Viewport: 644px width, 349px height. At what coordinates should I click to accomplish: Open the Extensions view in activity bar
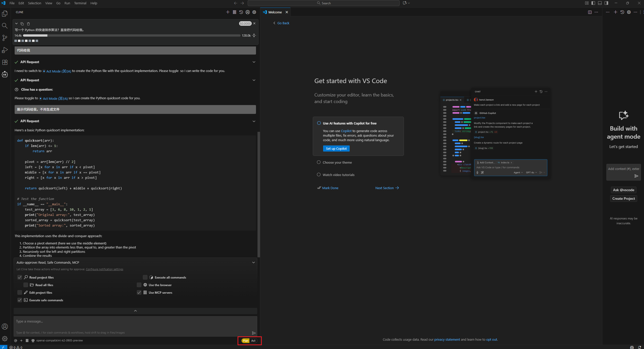pos(5,62)
